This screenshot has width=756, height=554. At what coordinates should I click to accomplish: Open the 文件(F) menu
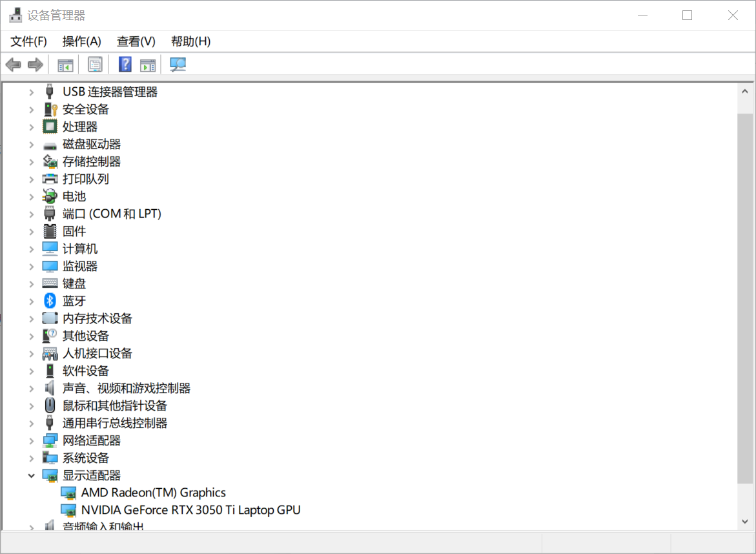coord(28,41)
